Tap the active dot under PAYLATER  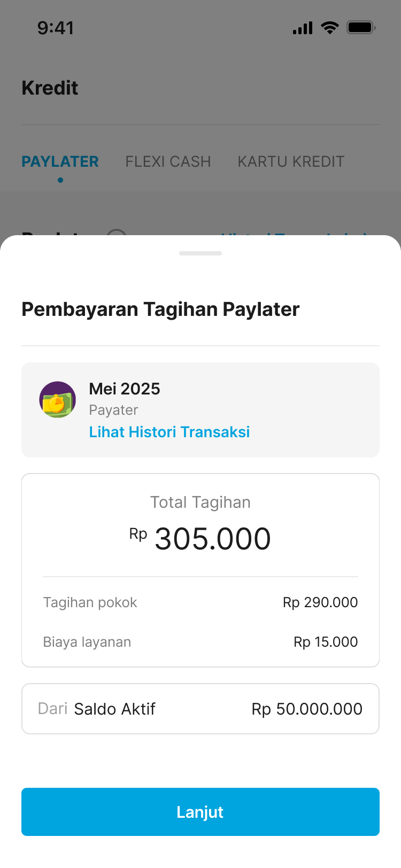click(x=60, y=180)
